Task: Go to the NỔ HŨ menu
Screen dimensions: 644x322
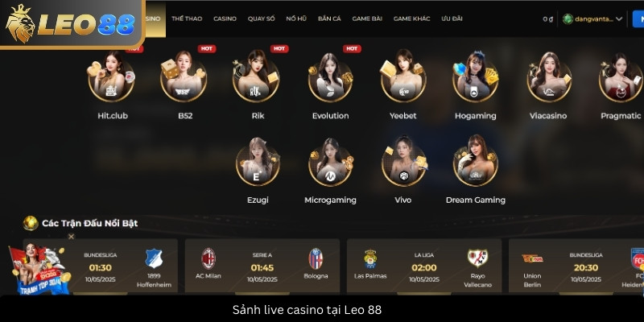Action: [296, 19]
